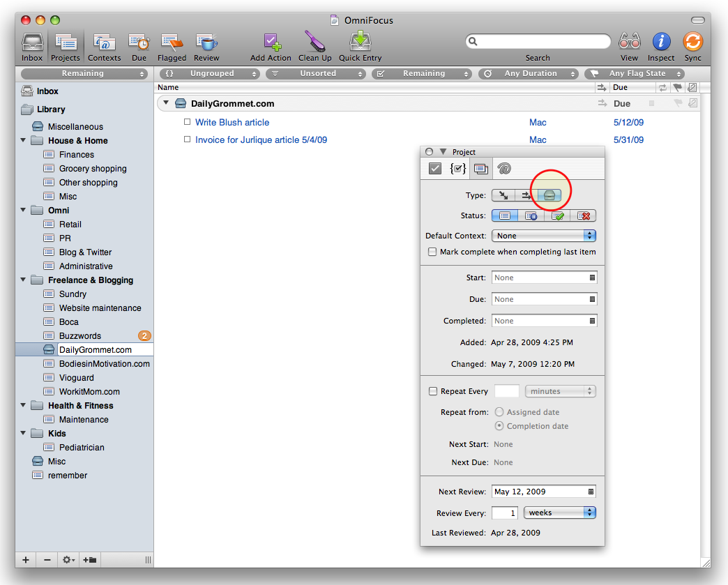Image resolution: width=728 pixels, height=585 pixels.
Task: Check off Write Blush article
Action: click(187, 122)
